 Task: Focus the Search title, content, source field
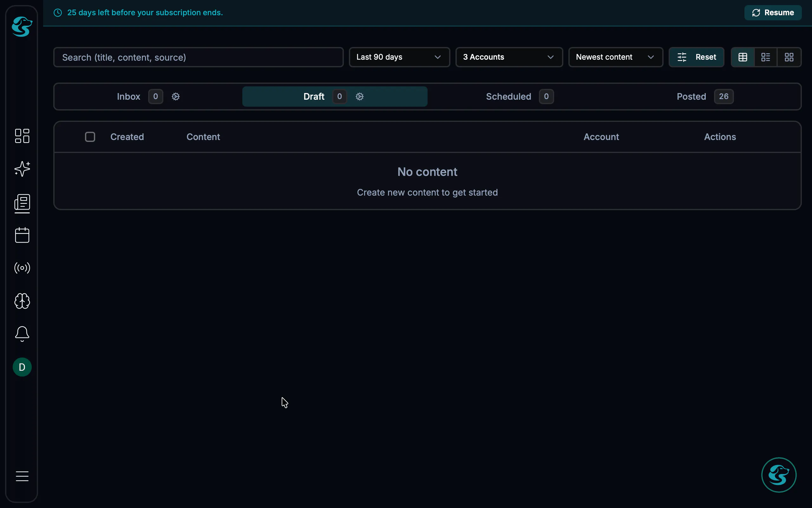(198, 57)
